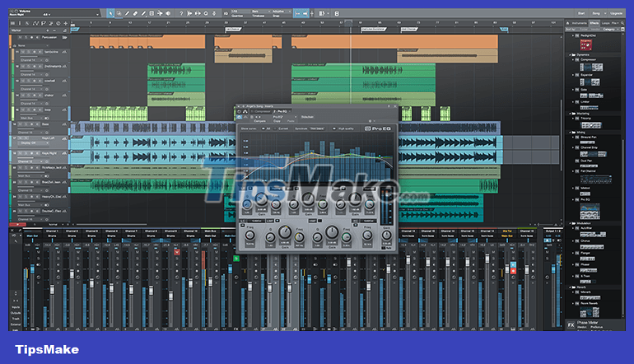The width and height of the screenshot is (634, 364).
Task: Click the Pro EQ low-cut Freq knob
Action: click(249, 236)
